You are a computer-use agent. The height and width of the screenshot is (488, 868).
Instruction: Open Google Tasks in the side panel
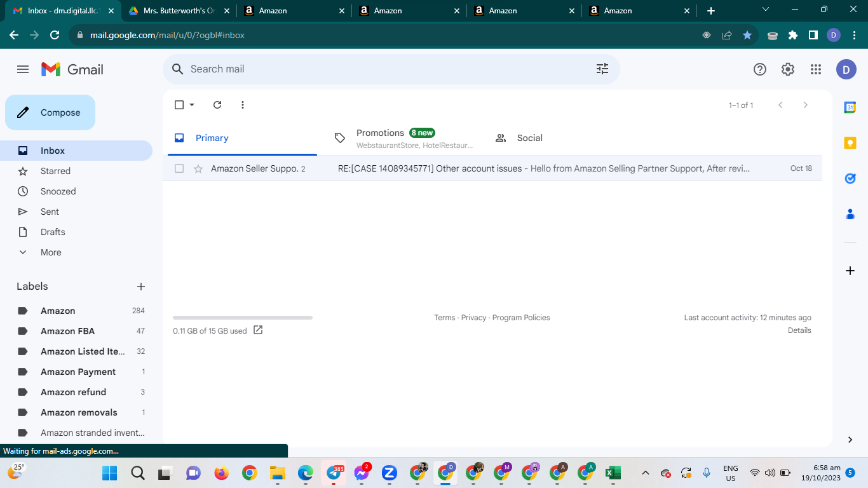(x=850, y=179)
